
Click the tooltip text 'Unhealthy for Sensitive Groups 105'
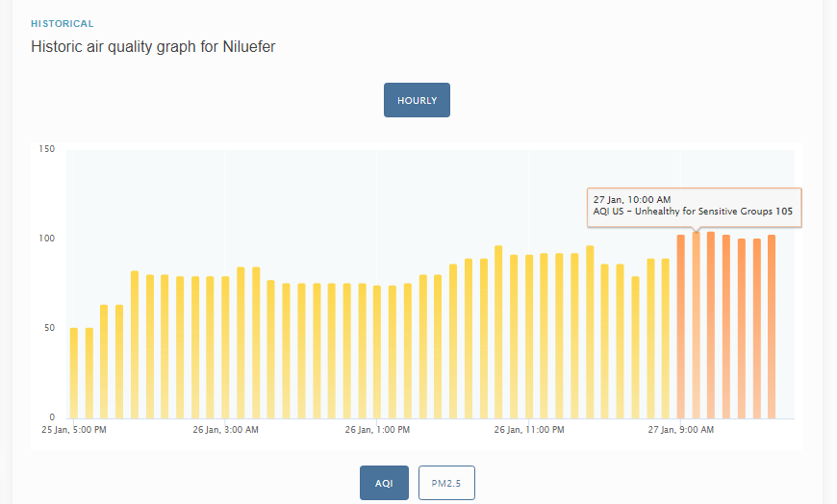(x=714, y=212)
